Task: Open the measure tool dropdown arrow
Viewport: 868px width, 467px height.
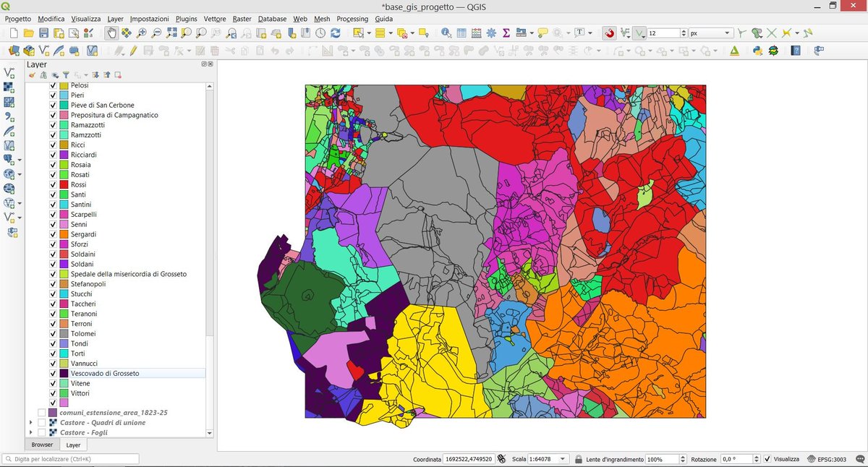Action: coord(531,33)
